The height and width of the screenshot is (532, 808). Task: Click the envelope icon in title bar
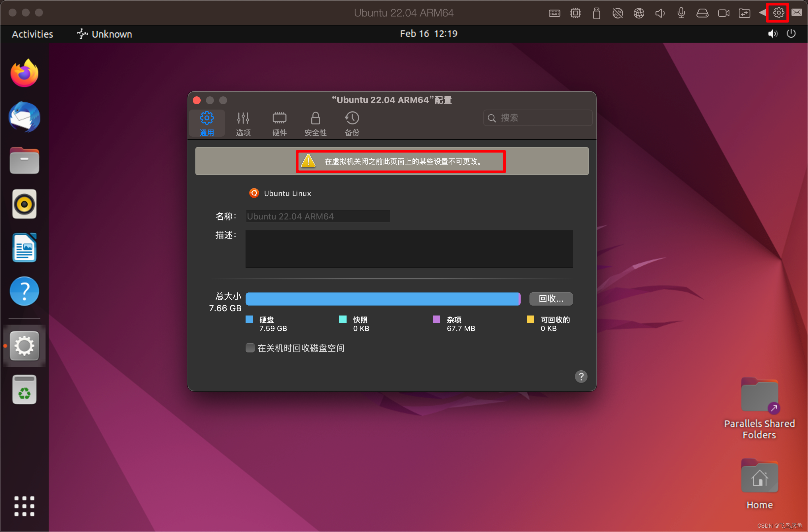pos(797,13)
